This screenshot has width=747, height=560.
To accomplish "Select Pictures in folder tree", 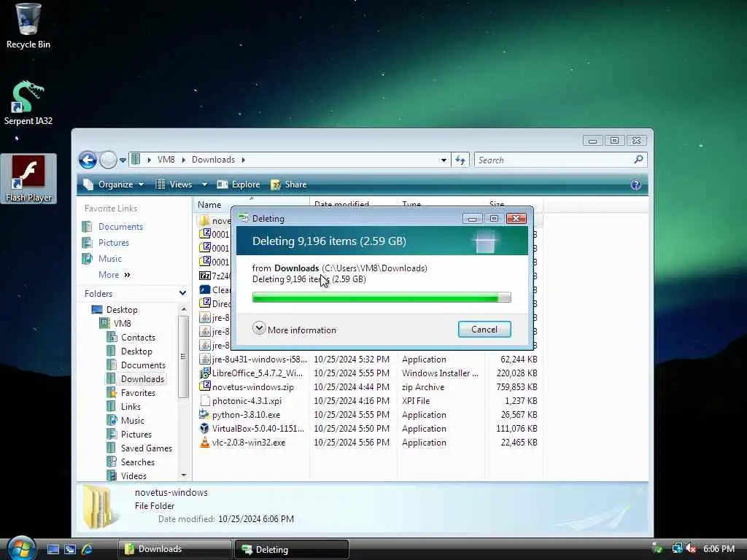I will click(130, 435).
